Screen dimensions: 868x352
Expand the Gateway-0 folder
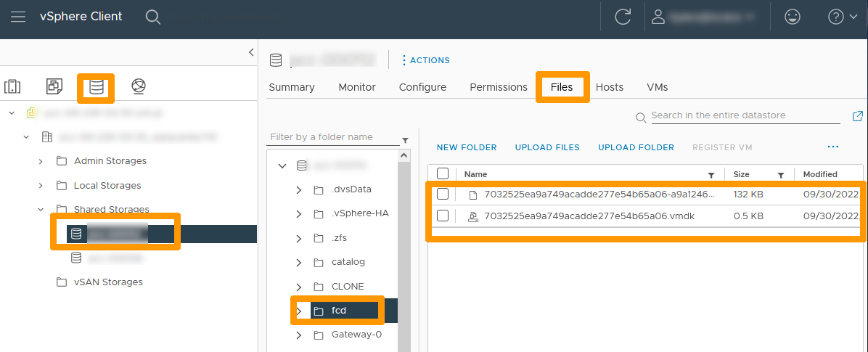click(x=299, y=335)
